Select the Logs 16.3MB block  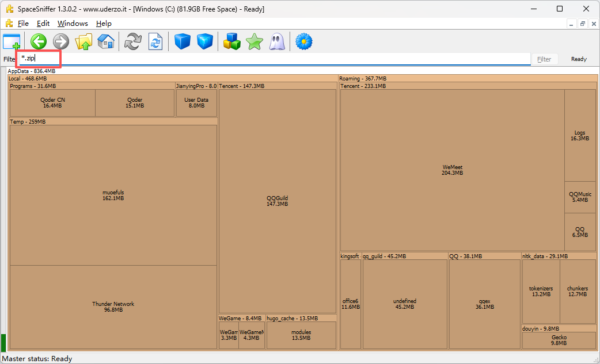[x=580, y=136]
